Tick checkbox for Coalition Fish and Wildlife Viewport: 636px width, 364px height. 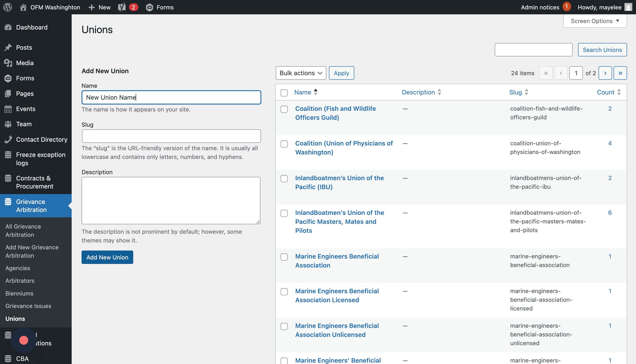[284, 109]
